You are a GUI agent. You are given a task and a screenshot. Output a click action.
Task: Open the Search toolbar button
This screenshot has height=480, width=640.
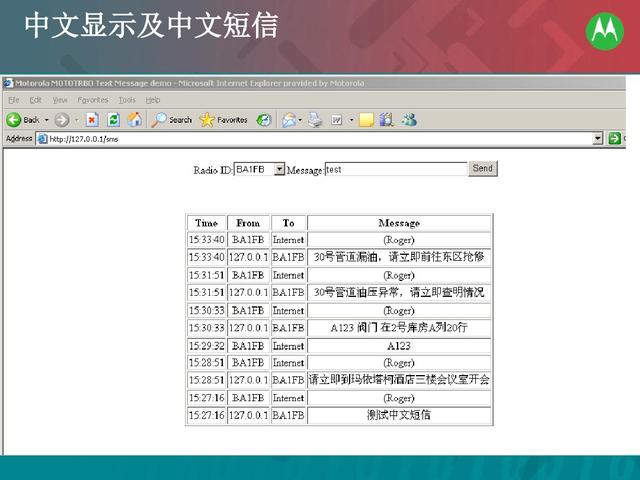[171, 120]
